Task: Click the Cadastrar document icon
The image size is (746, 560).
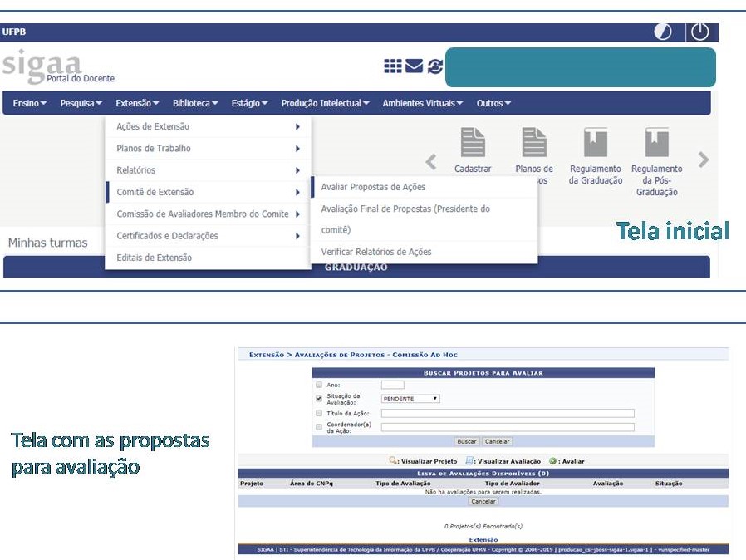Action: 473,142
